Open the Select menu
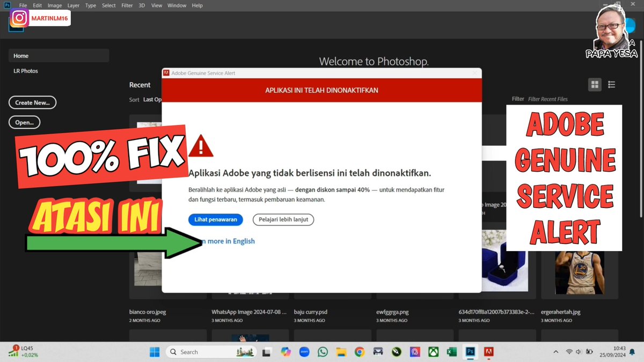644x362 pixels. pos(109,5)
